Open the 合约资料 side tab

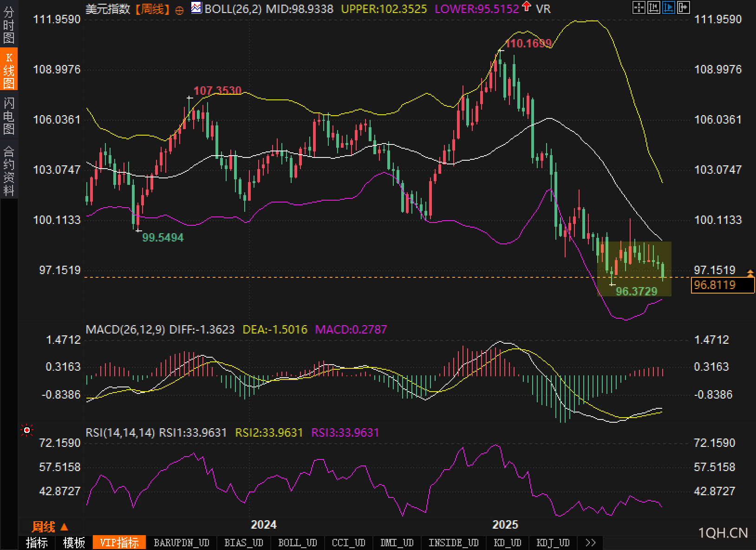coord(9,171)
